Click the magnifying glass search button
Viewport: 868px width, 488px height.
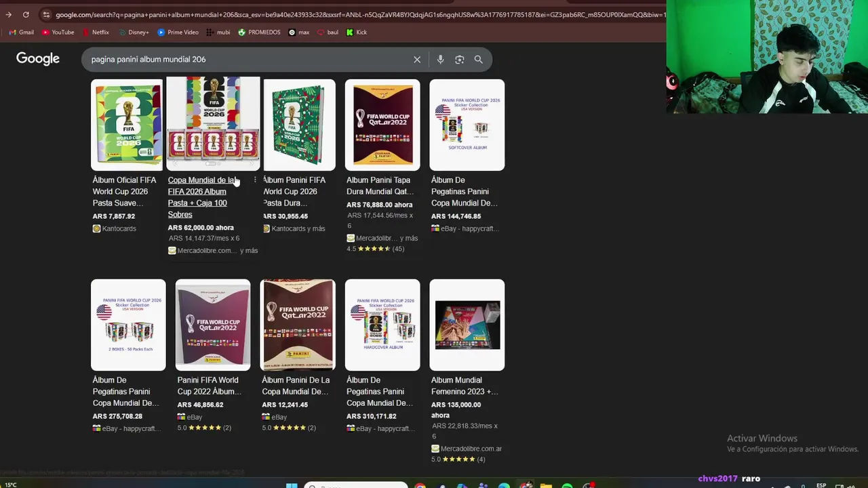479,60
